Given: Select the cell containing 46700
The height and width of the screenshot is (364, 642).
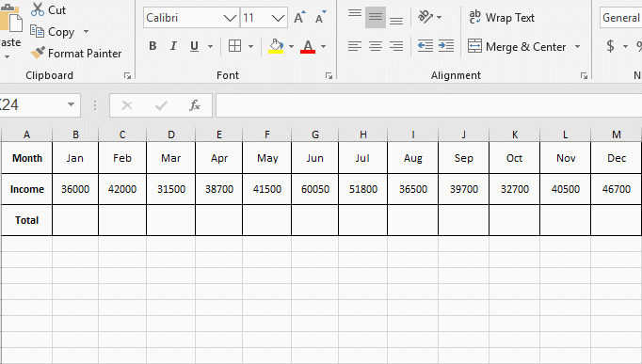Looking at the screenshot, I should pos(617,189).
